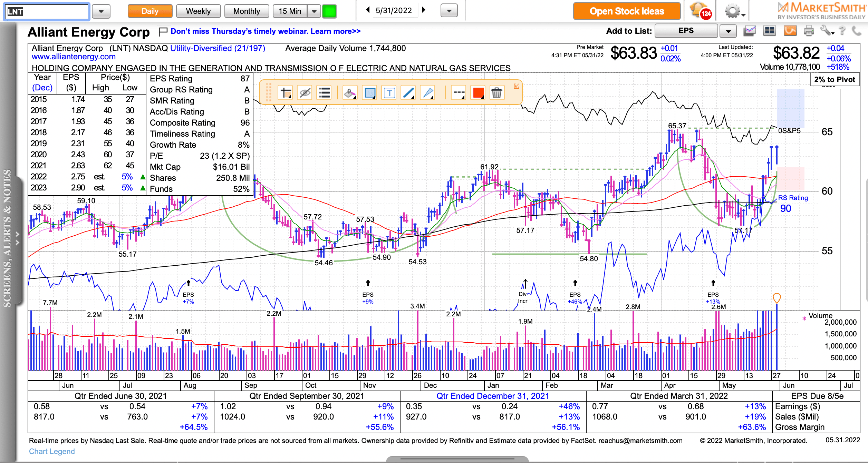This screenshot has height=463, width=868.
Task: Click the Composite Rating 96 row
Action: 200,123
